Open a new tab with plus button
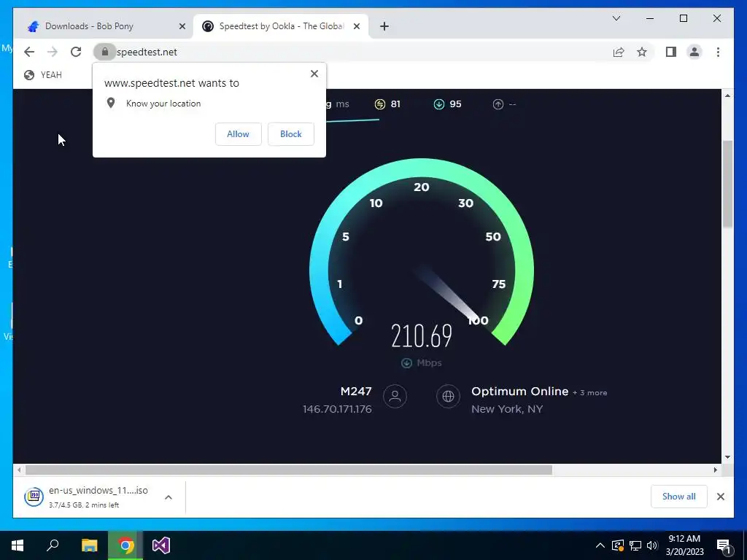 [x=384, y=27]
